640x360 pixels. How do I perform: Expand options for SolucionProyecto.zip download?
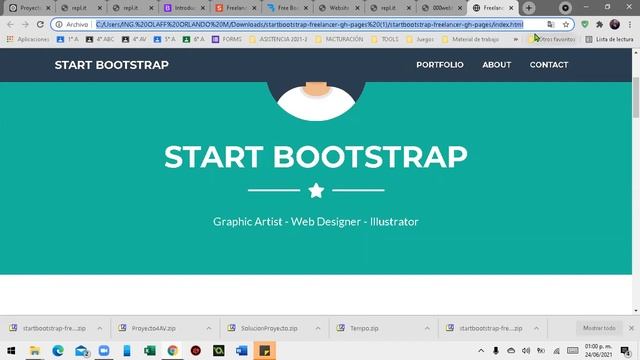click(318, 328)
